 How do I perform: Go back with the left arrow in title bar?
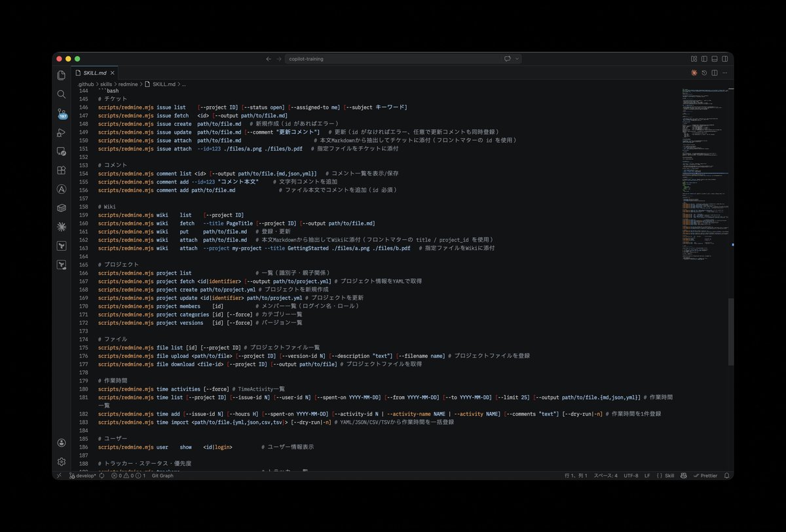click(x=269, y=59)
